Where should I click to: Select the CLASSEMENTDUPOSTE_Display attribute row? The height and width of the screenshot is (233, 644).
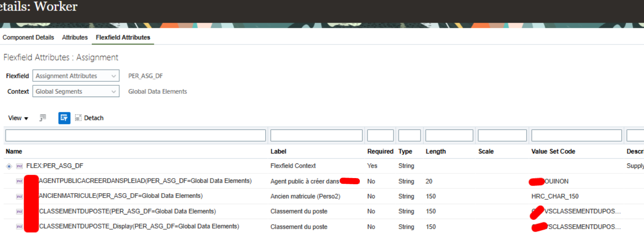pyautogui.click(x=139, y=227)
